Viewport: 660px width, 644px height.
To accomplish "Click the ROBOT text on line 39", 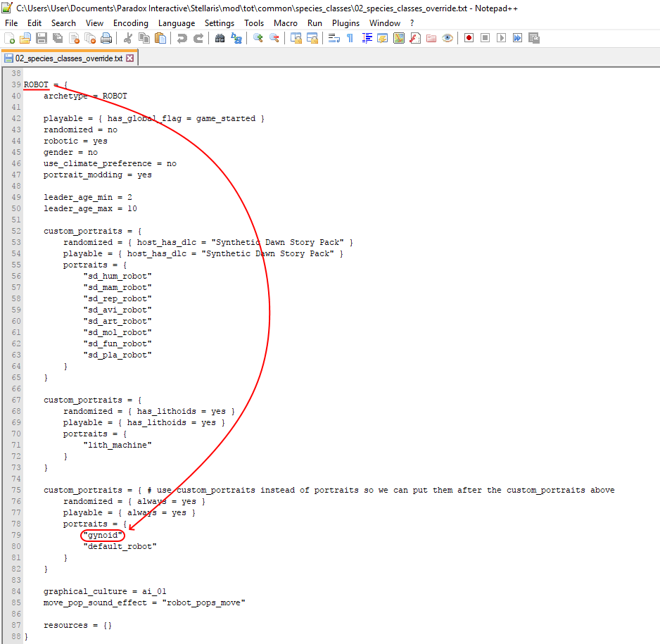I will [36, 84].
